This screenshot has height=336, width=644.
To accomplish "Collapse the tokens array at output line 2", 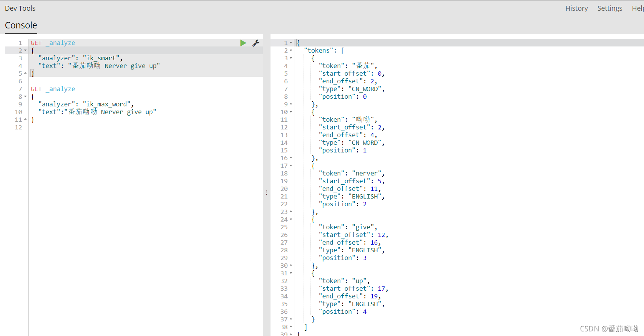I will point(291,50).
